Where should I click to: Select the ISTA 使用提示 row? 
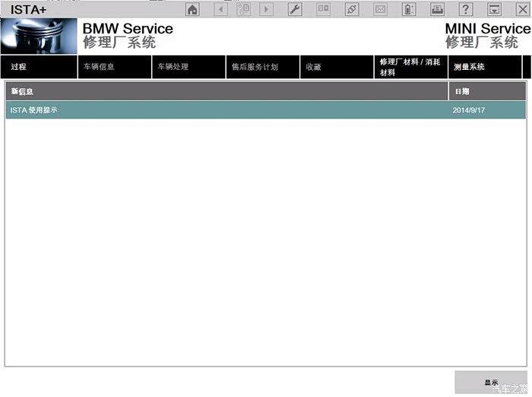pyautogui.click(x=266, y=110)
